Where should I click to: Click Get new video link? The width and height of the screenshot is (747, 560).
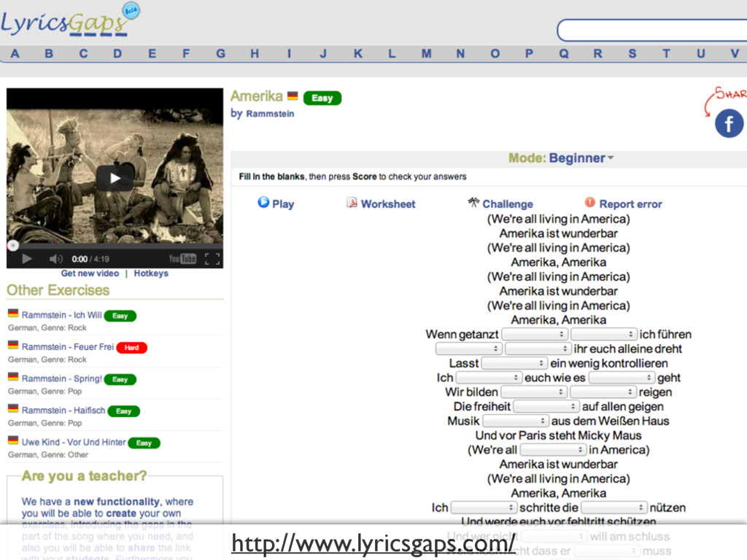90,273
